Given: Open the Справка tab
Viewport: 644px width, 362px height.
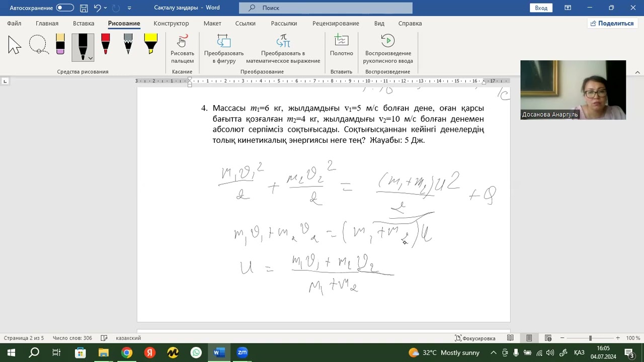Looking at the screenshot, I should (410, 24).
